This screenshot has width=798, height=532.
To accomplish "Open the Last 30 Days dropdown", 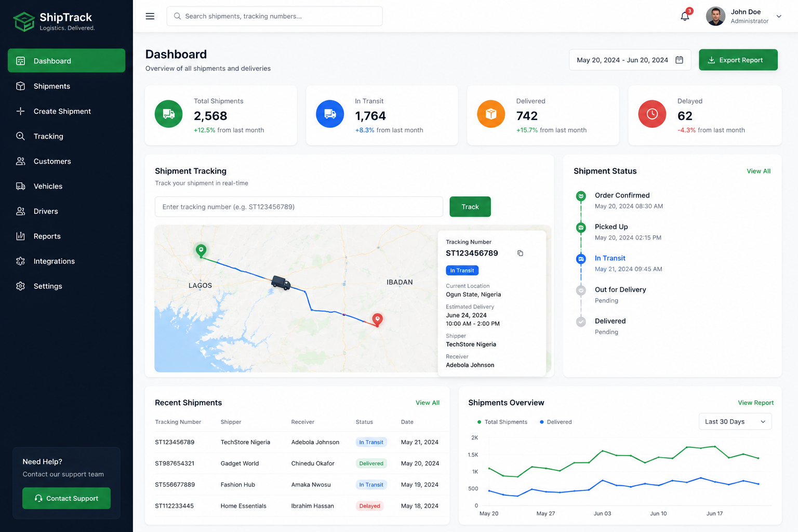I will [x=735, y=421].
